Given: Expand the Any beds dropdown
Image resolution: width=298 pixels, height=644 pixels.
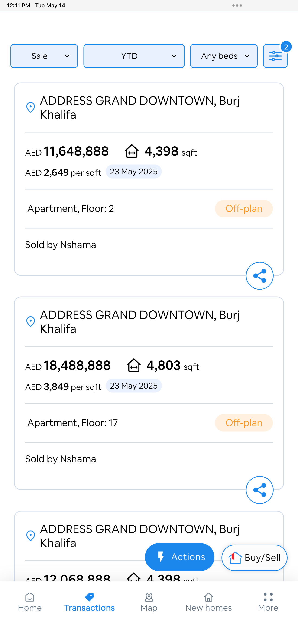Looking at the screenshot, I should (x=224, y=56).
